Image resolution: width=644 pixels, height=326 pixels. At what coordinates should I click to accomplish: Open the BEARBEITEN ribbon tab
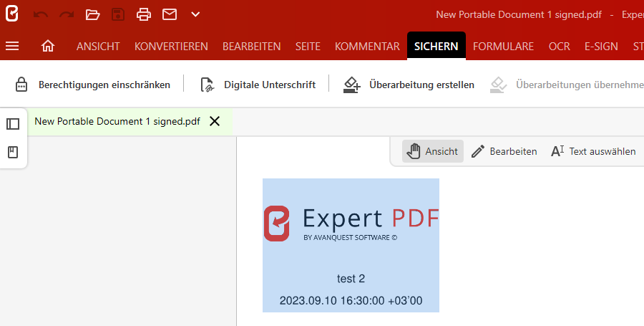(x=252, y=46)
